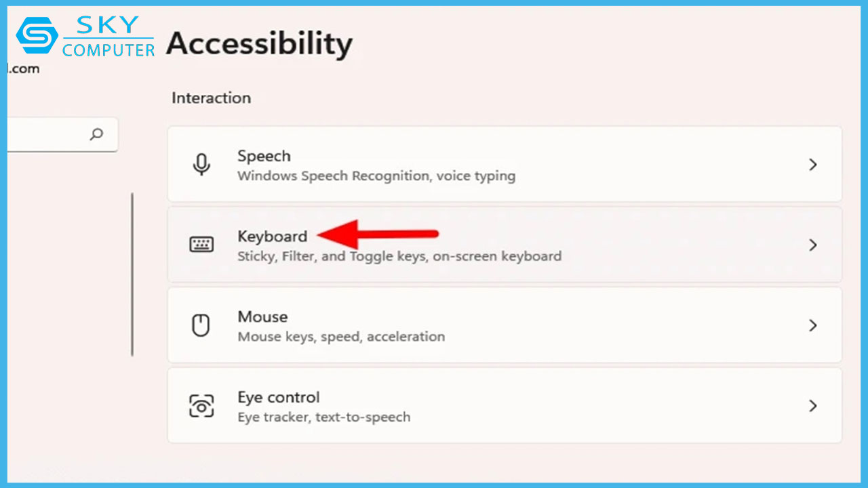Click Windows Speech Recognition description text
Viewport: 868px width, 488px height.
pyautogui.click(x=376, y=176)
